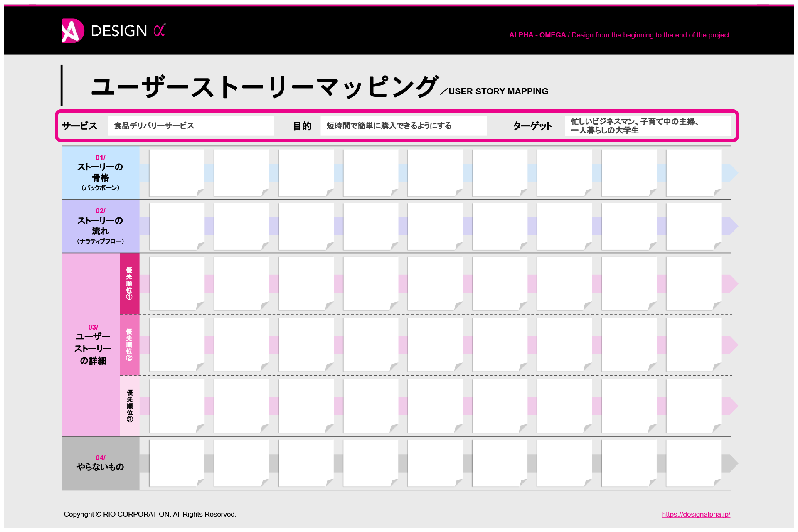Click last sticky note in 優先順位③ row
Viewport: 798px width, 532px height.
click(694, 406)
